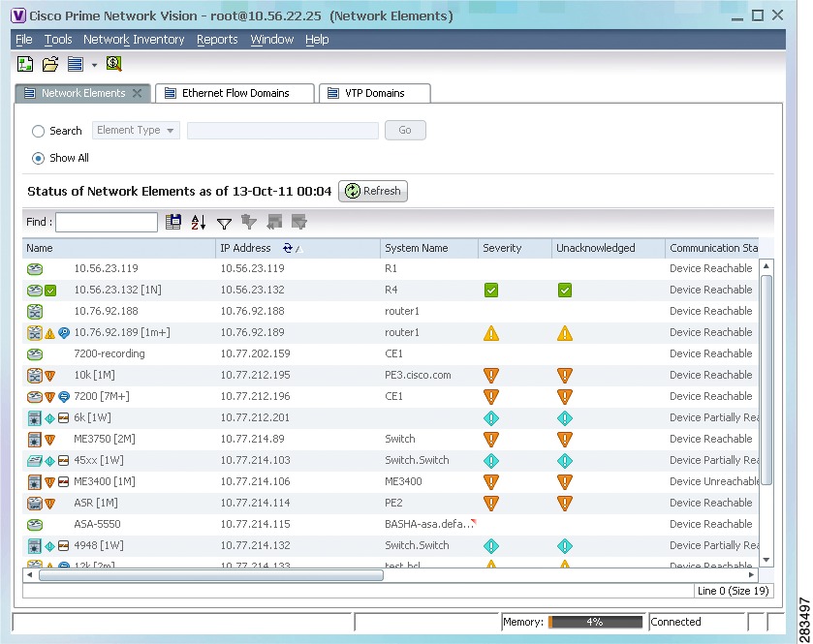Click the open folder toolbar icon
Viewport: 813px width, 644px height.
point(50,64)
